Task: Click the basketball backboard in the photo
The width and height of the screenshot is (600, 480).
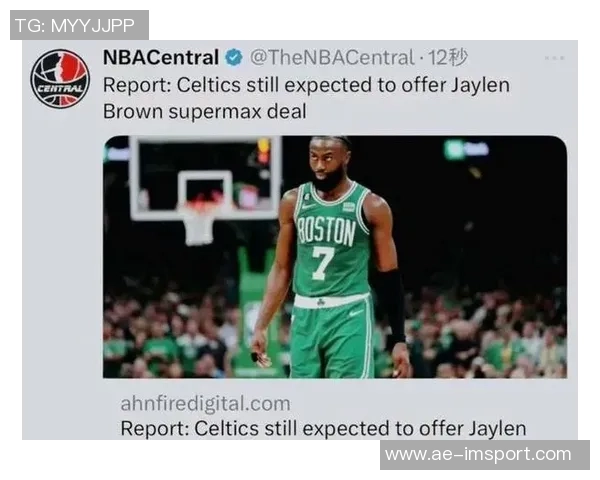Action: pyautogui.click(x=206, y=178)
